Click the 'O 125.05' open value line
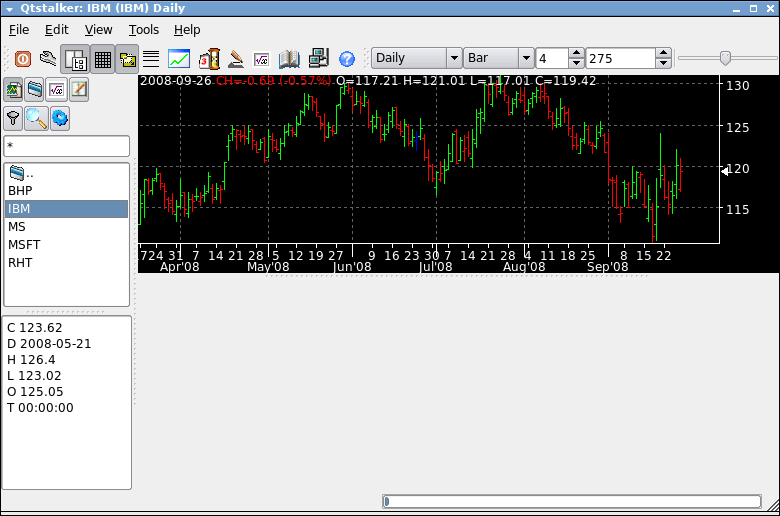The image size is (780, 516). pyautogui.click(x=35, y=392)
